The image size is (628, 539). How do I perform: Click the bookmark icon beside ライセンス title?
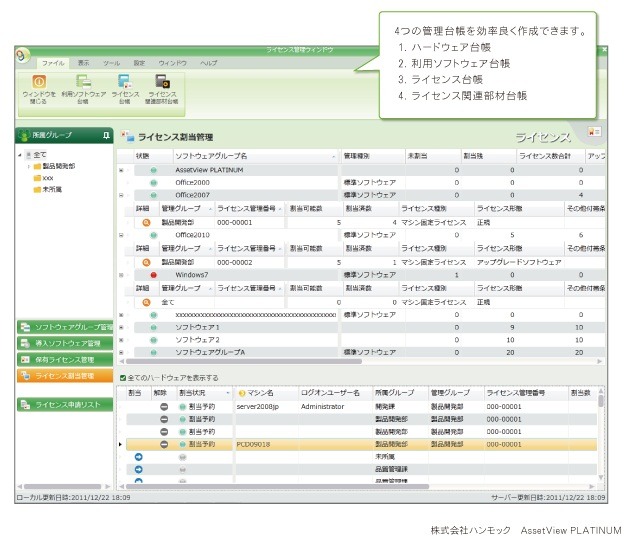[x=594, y=132]
